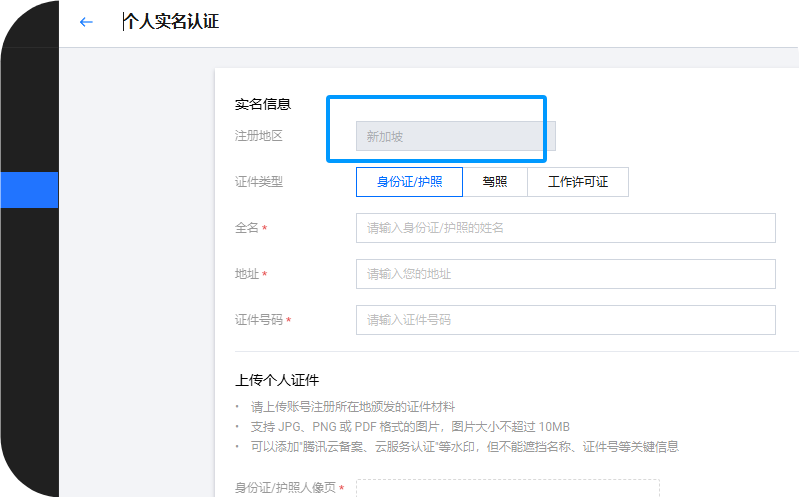This screenshot has width=799, height=497.
Task: Click the 上传个人证件 section heading
Action: 277,380
